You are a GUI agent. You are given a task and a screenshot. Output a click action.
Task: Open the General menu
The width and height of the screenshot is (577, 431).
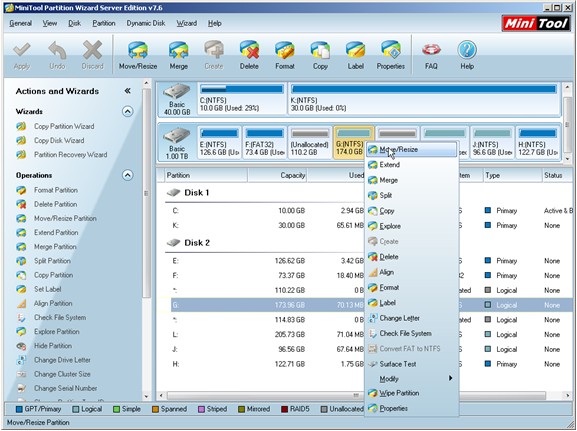(x=21, y=23)
